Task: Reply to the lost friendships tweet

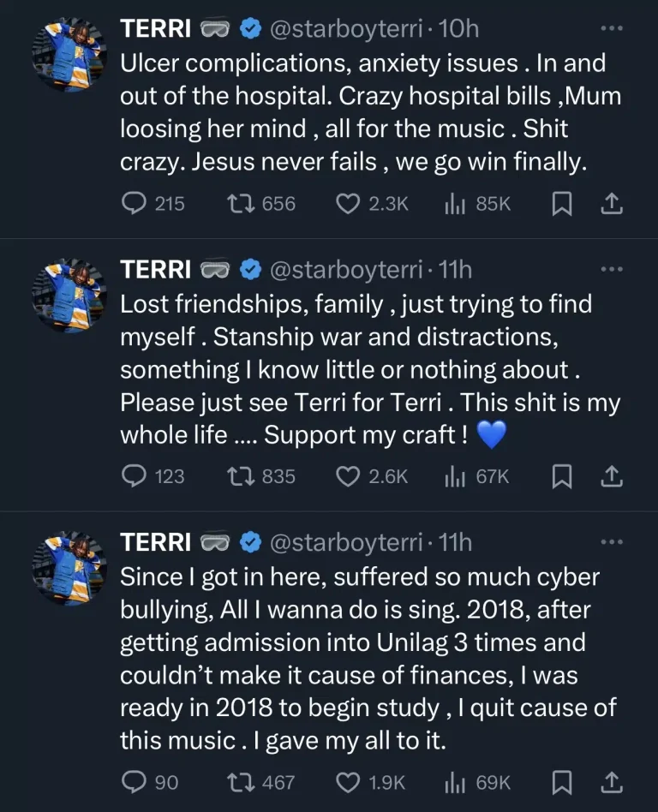Action: [x=135, y=476]
